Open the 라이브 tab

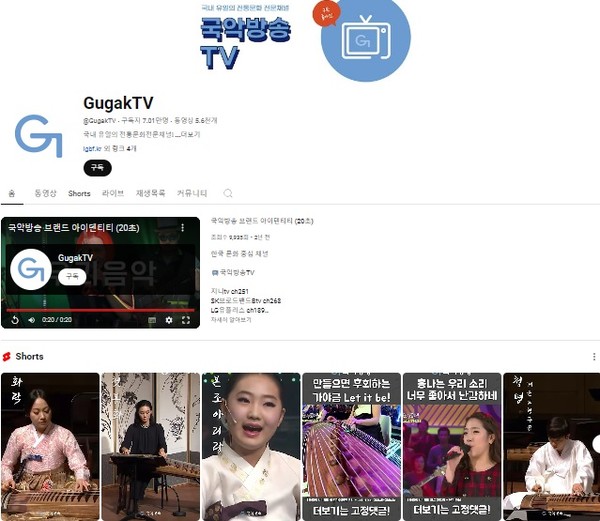pyautogui.click(x=113, y=193)
